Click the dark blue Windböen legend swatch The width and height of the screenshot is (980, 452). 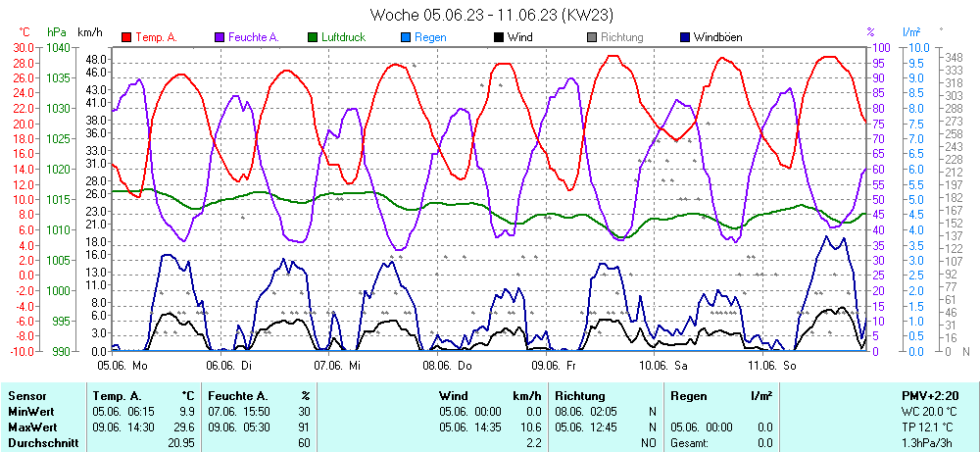coord(685,37)
